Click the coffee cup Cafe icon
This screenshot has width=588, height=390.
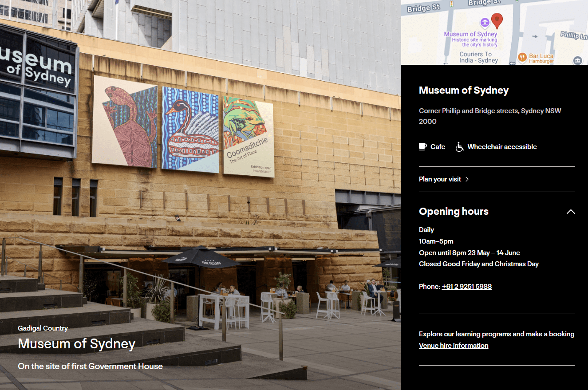tap(423, 146)
